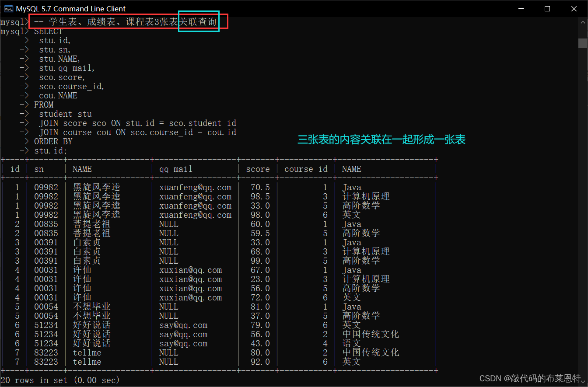
Task: Click 'xuanfeng@qq.com' in the 70.5 row
Action: pyautogui.click(x=195, y=188)
